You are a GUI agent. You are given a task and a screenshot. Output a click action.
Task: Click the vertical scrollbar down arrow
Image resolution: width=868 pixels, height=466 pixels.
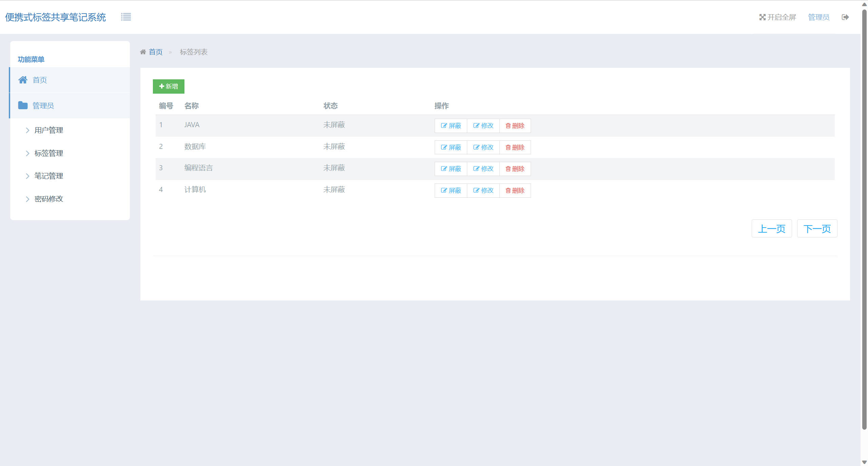pos(864,462)
